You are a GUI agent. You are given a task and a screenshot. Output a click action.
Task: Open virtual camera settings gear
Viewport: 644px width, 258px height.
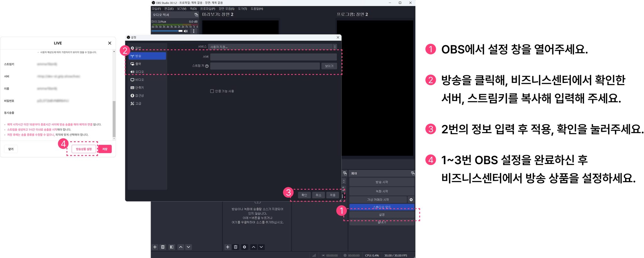(411, 200)
